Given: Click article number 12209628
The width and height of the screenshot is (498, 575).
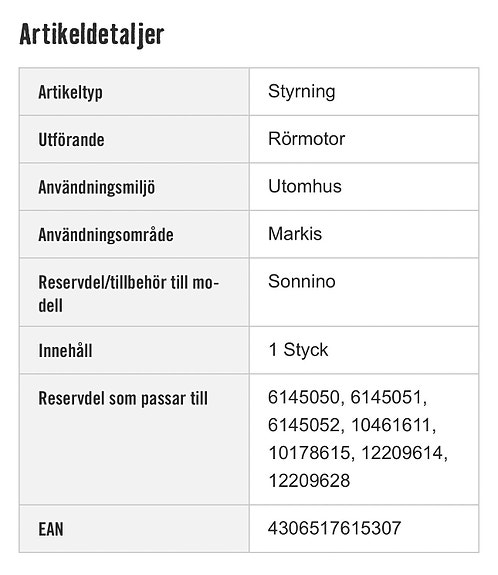Looking at the screenshot, I should (309, 481).
